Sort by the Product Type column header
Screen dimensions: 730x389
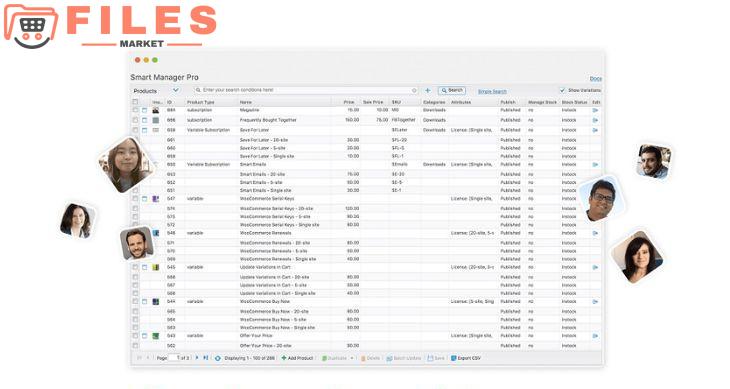point(201,102)
